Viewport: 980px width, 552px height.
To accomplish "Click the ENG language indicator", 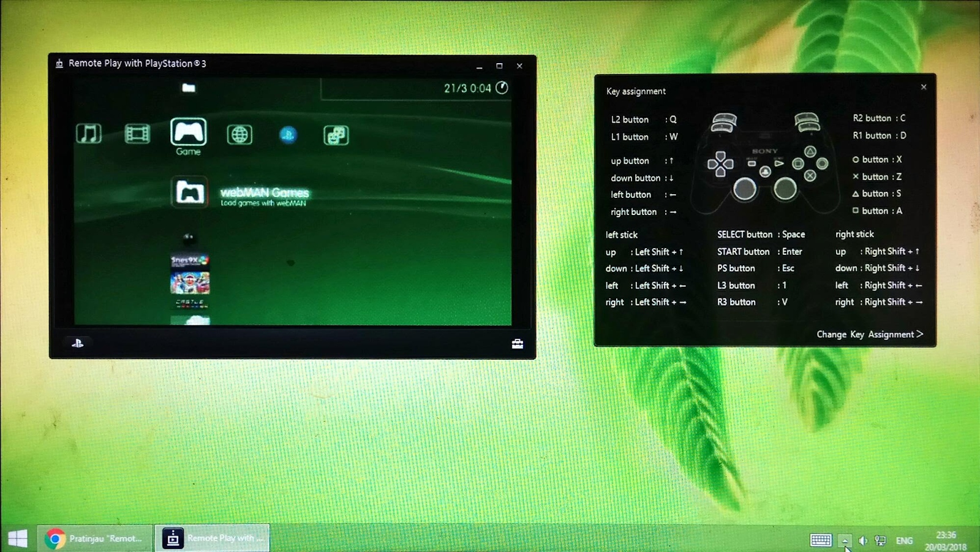I will tap(904, 540).
